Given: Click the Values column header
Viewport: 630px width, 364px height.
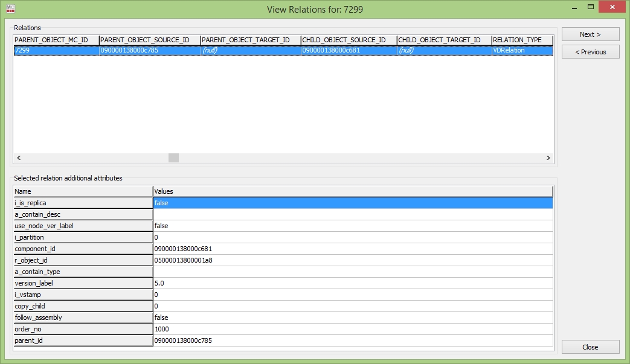Looking at the screenshot, I should click(353, 191).
